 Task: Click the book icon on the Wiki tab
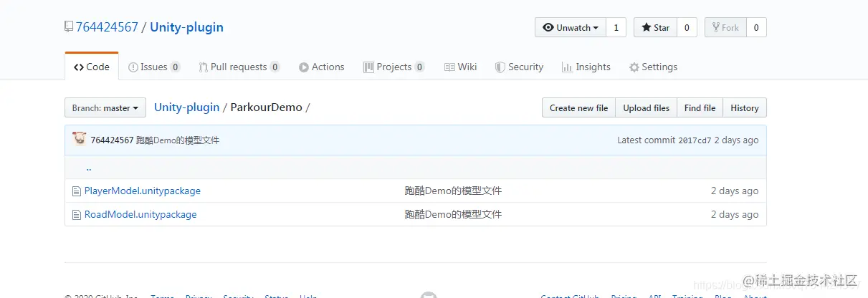click(x=449, y=67)
